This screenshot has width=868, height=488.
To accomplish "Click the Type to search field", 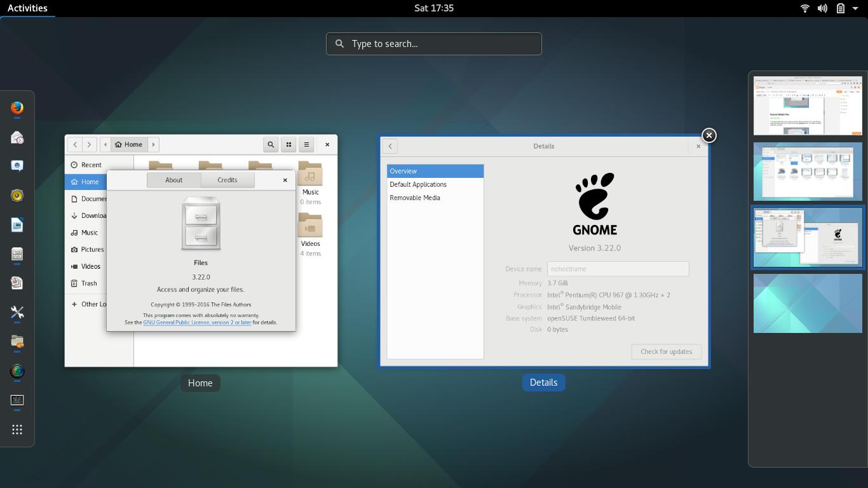I will click(434, 44).
